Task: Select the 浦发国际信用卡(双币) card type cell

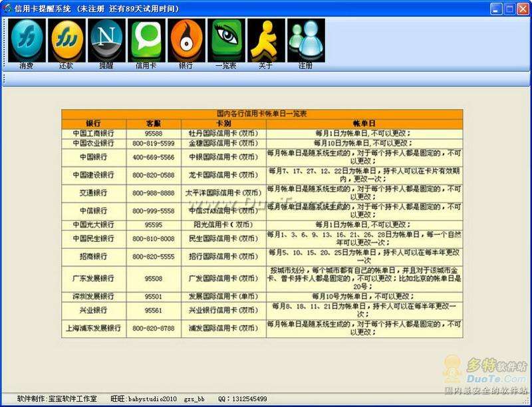Action: click(x=224, y=329)
